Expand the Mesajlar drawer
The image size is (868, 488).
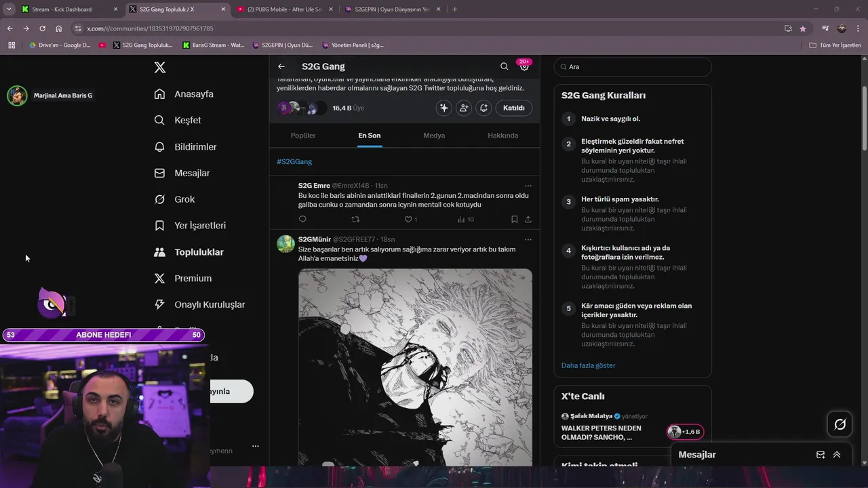[x=837, y=455]
